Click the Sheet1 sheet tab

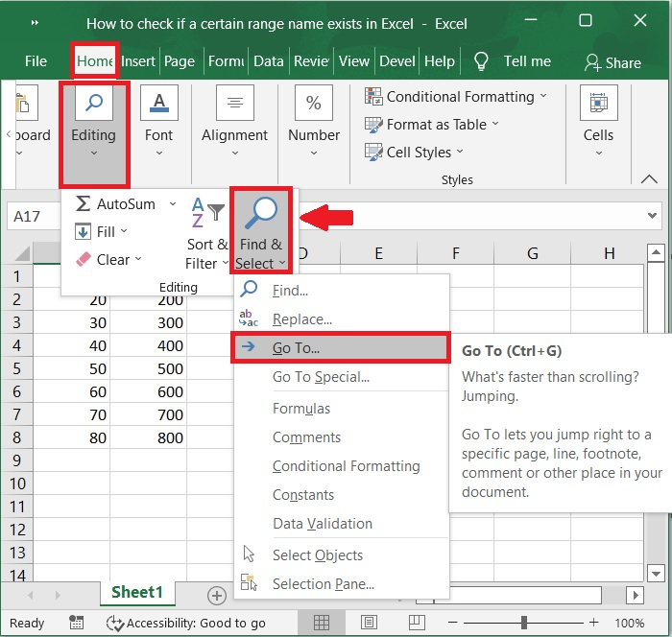coord(137,593)
